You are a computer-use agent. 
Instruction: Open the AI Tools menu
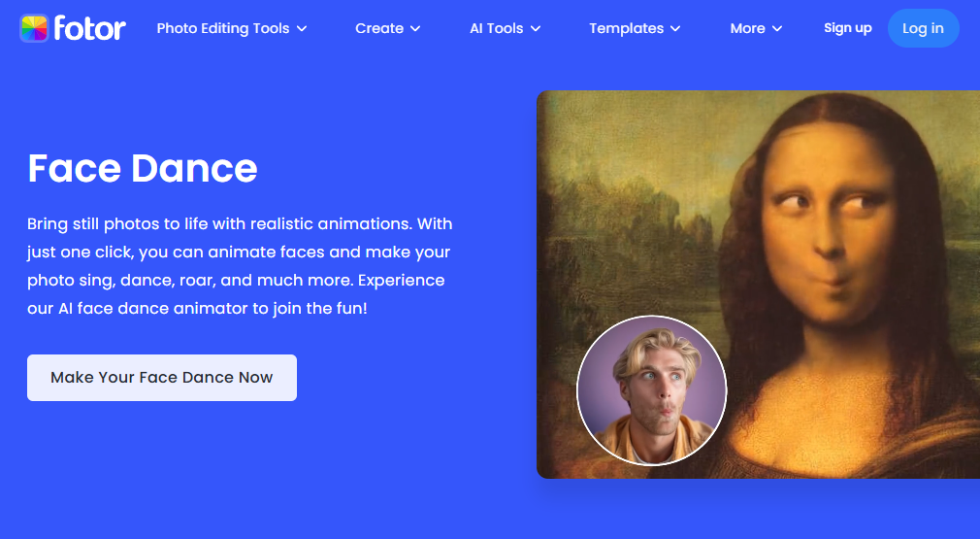click(x=496, y=28)
